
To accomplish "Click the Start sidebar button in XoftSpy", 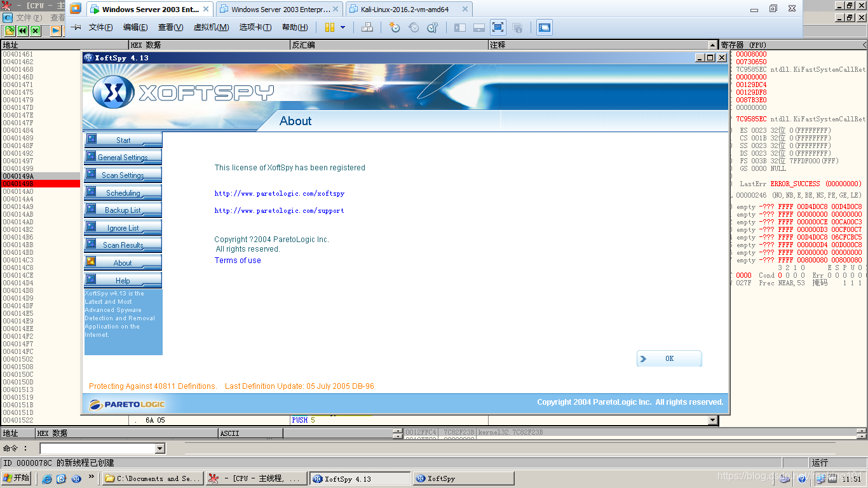I will (123, 140).
